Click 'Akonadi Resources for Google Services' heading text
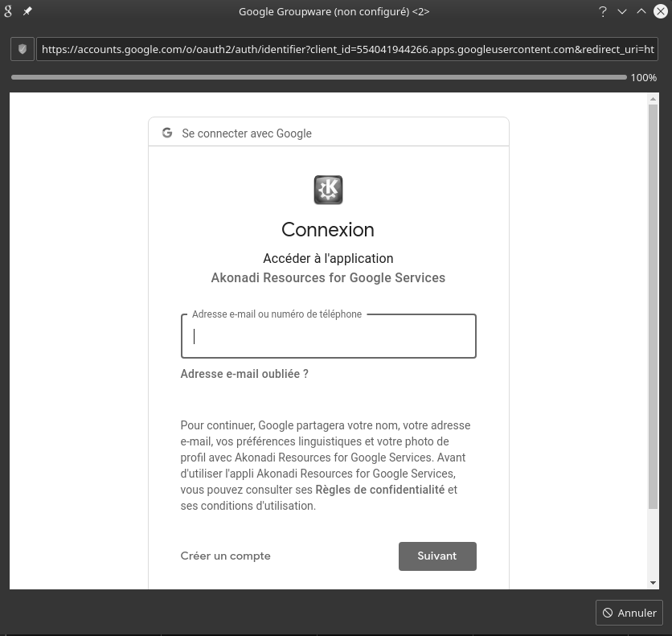Image resolution: width=672 pixels, height=636 pixels. click(x=328, y=277)
